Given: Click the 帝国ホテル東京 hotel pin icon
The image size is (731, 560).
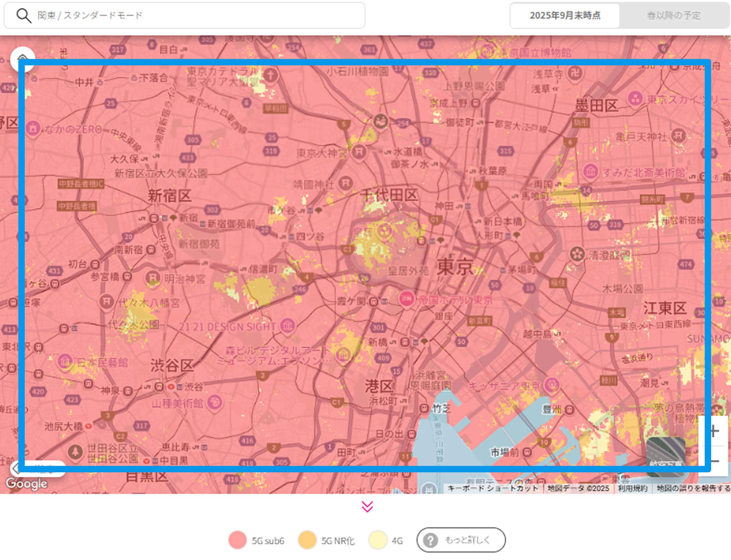Looking at the screenshot, I should click(x=406, y=299).
